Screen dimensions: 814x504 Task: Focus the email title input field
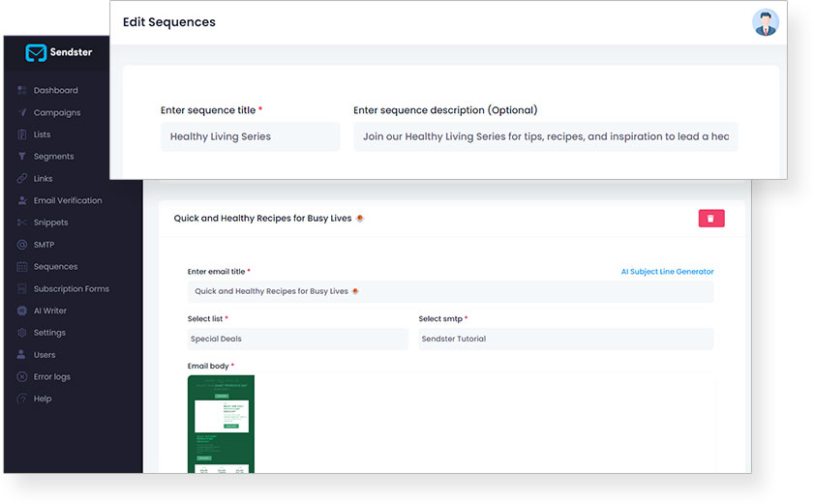[x=450, y=291]
